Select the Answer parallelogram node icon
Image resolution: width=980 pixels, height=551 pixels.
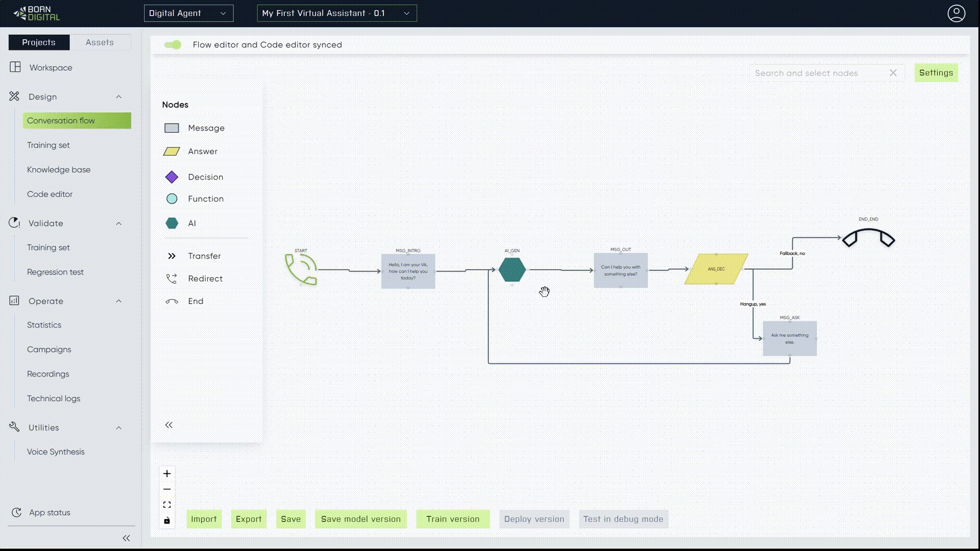tap(171, 152)
